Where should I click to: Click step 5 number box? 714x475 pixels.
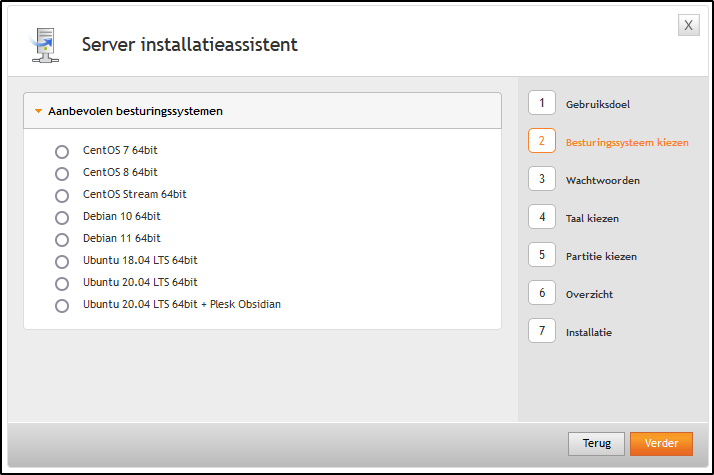click(x=542, y=255)
